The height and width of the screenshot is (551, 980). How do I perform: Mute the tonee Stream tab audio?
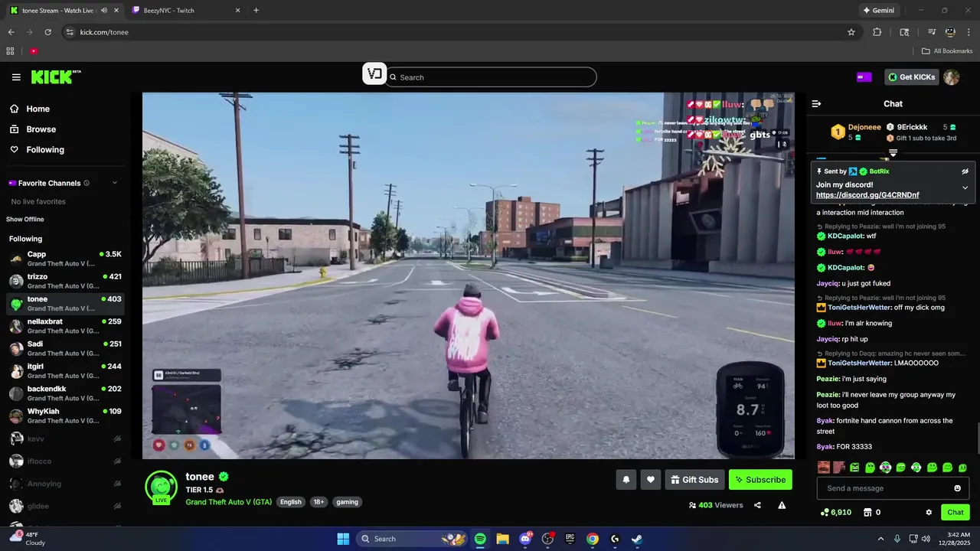(103, 11)
